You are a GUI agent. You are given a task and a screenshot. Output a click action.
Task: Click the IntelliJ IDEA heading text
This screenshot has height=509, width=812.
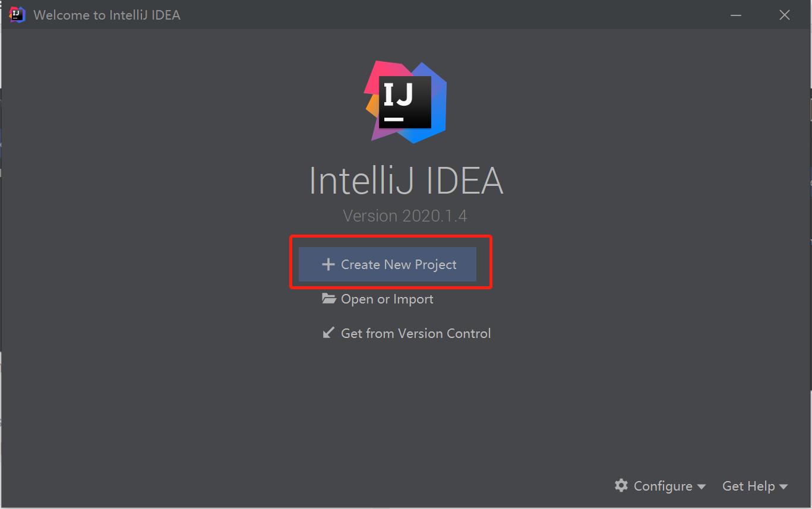pos(406,180)
